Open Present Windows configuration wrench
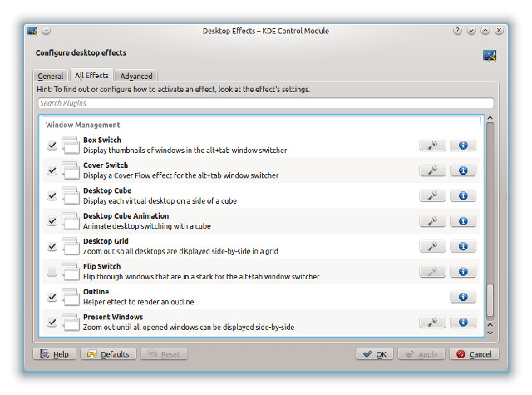Image resolution: width=532 pixels, height=395 pixels. point(432,322)
